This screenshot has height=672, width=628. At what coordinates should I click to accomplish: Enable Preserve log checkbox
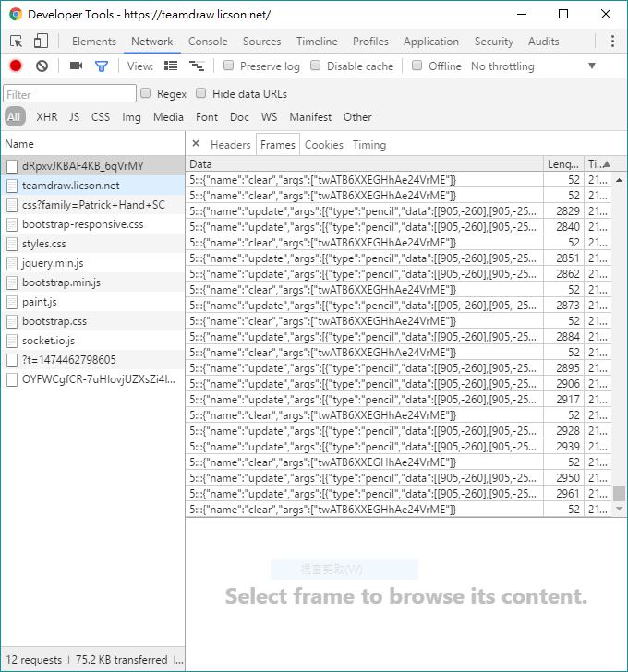(228, 66)
